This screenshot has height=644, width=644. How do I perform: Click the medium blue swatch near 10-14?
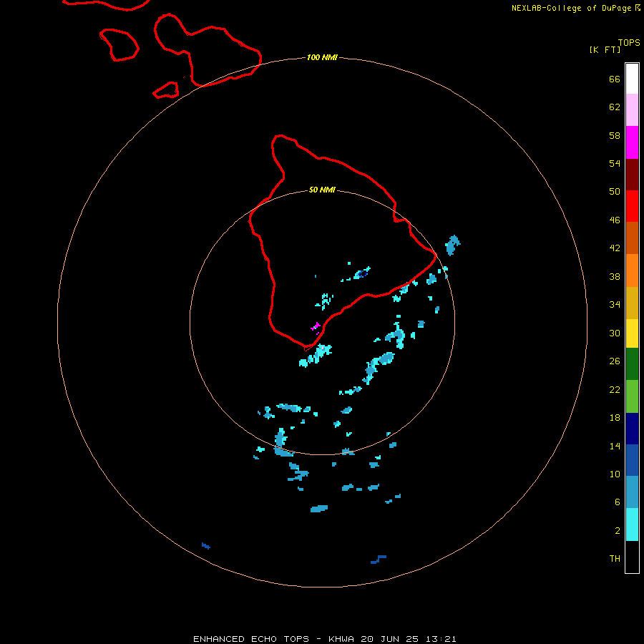click(632, 460)
